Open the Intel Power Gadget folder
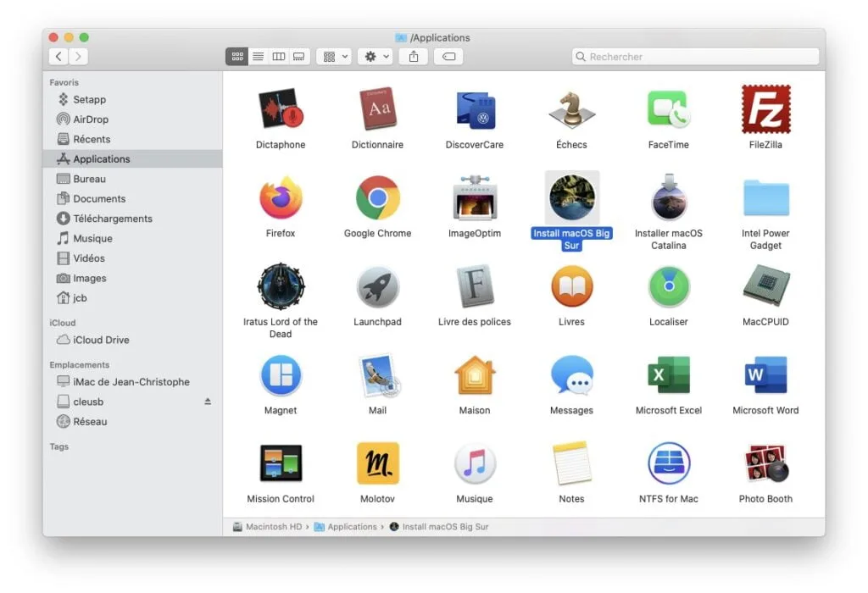The image size is (868, 593). pos(765,198)
